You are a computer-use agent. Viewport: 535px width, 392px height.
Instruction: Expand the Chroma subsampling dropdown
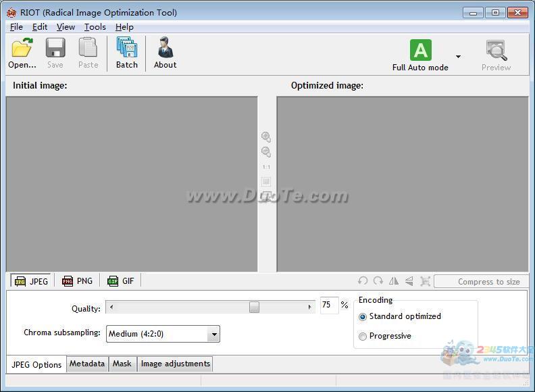coord(213,334)
